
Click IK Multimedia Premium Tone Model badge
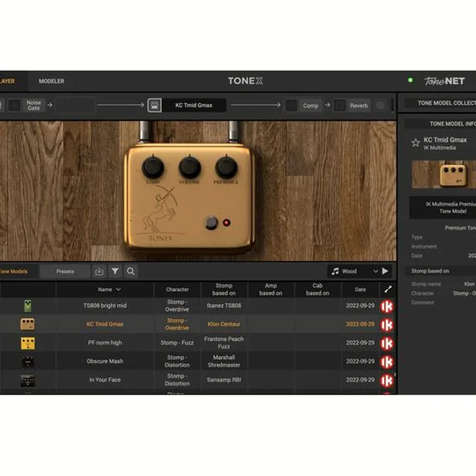click(x=442, y=208)
